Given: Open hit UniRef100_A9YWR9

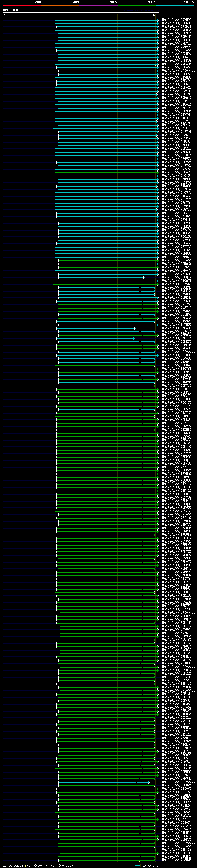Looking at the screenshot, I should 176,20.
